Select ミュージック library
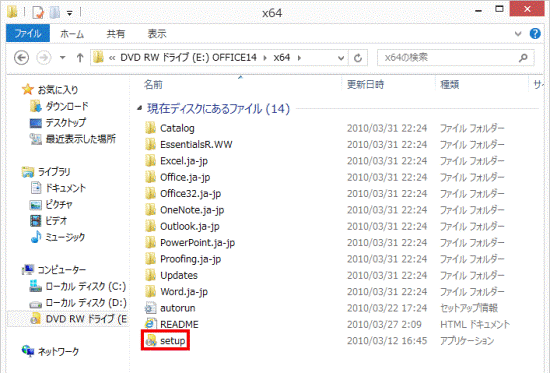The width and height of the screenshot is (550, 373). click(x=58, y=237)
